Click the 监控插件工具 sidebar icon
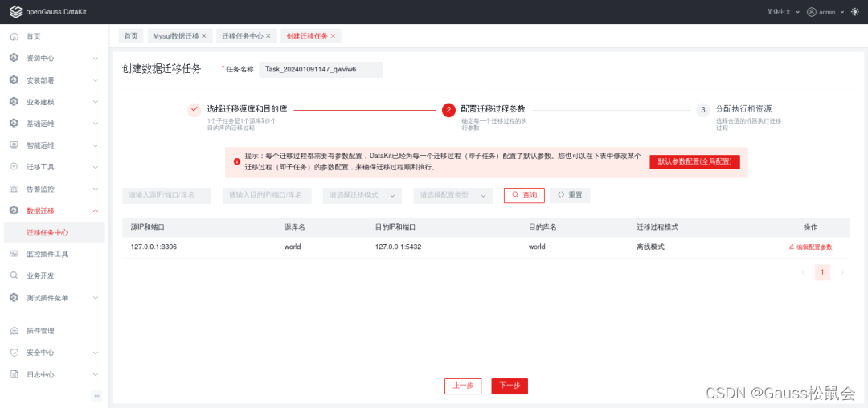The width and height of the screenshot is (868, 408). coord(14,254)
